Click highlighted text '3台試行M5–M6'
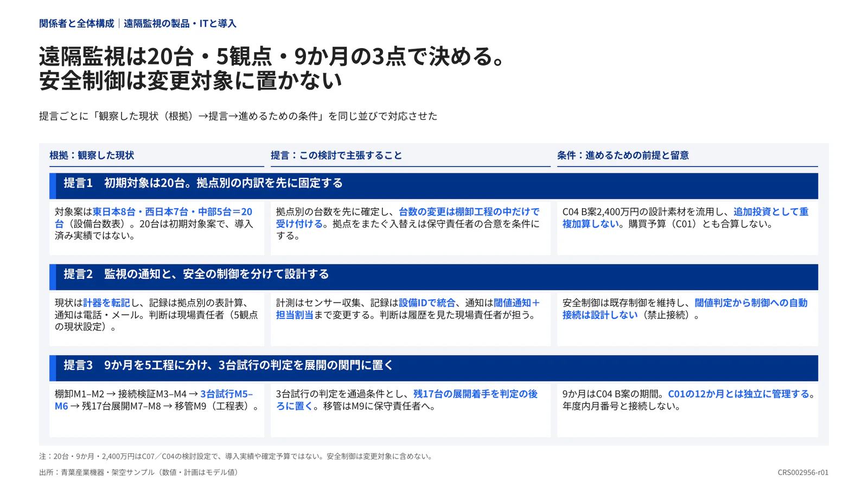868x488 pixels. click(154, 400)
